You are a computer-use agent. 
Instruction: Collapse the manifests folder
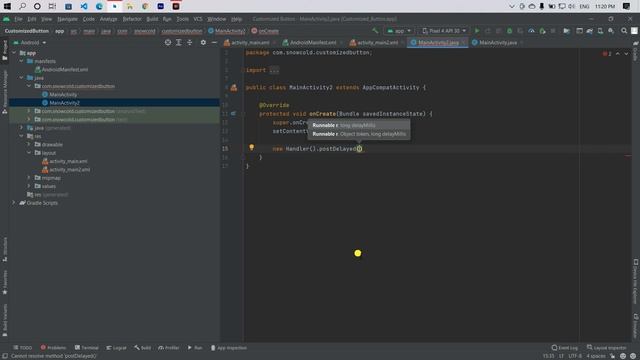click(x=22, y=61)
